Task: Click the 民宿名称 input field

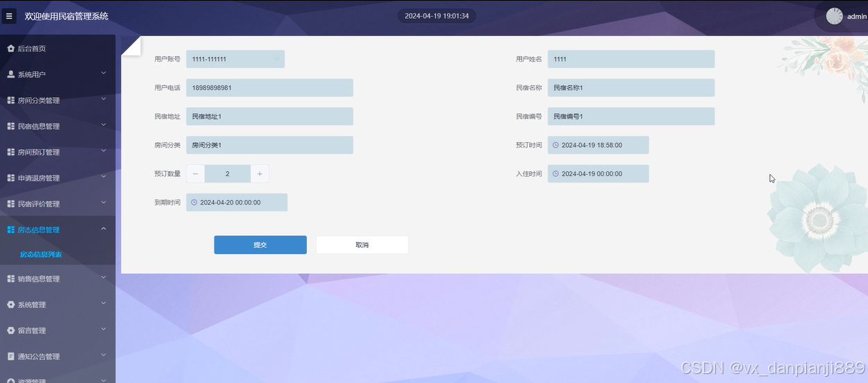Action: tap(631, 87)
